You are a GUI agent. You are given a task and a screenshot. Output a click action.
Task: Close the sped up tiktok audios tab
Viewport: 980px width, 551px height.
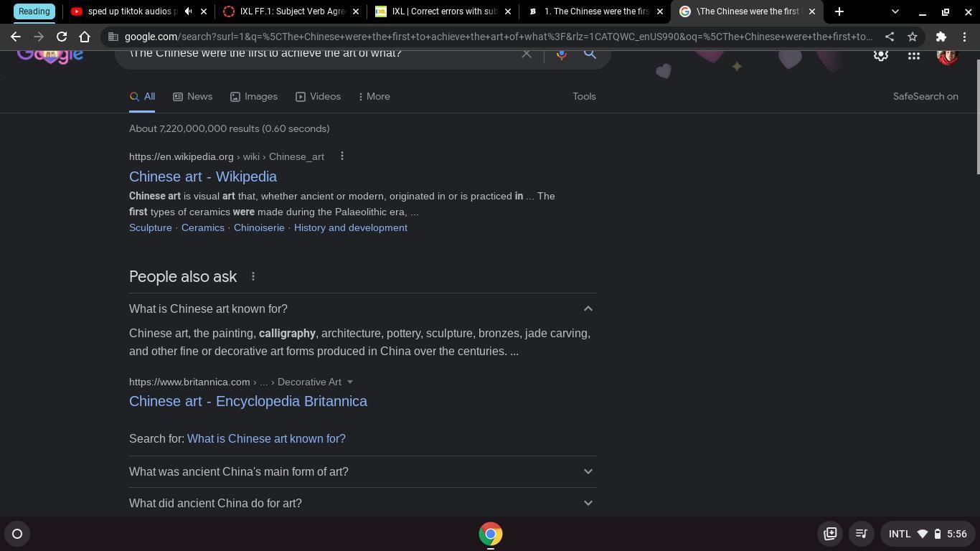pos(204,11)
